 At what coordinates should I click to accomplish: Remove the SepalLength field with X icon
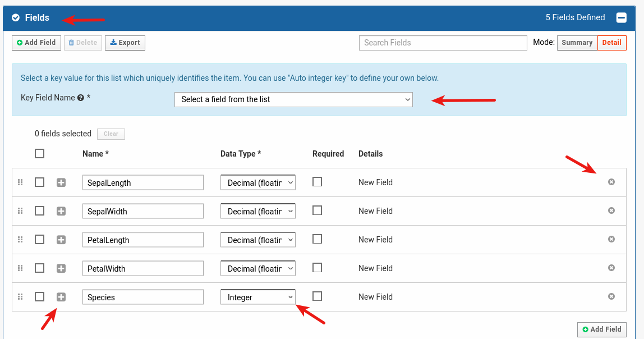[611, 182]
